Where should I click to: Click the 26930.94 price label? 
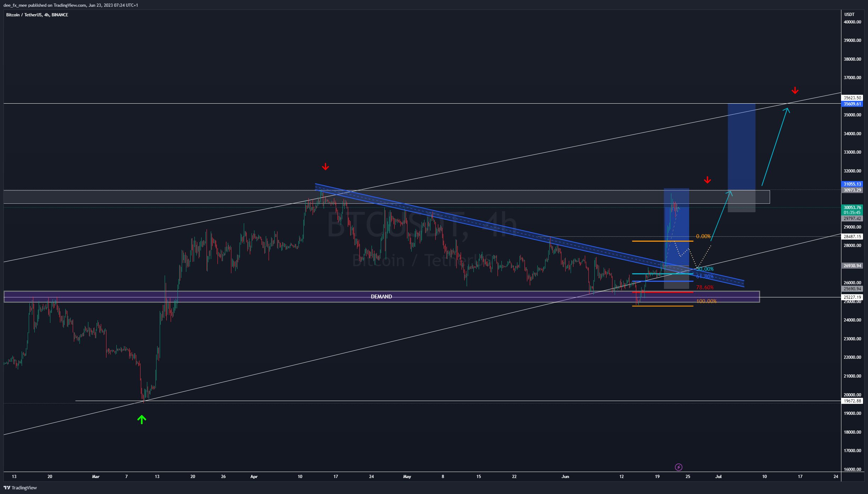pyautogui.click(x=852, y=266)
